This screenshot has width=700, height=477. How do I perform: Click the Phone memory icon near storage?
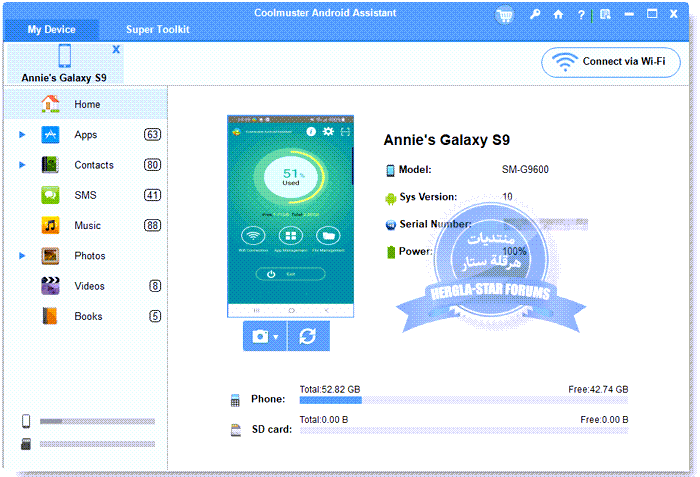235,401
